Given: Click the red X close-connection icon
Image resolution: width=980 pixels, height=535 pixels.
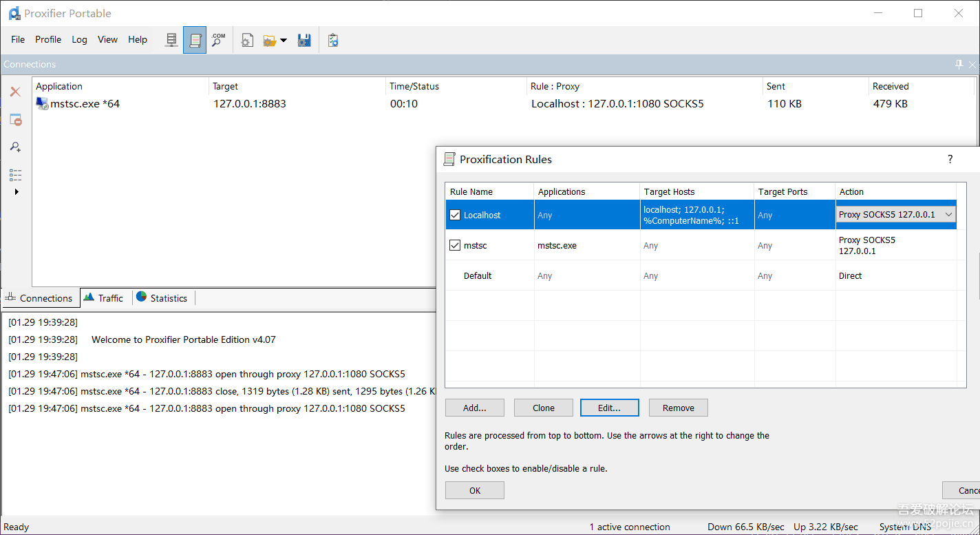Looking at the screenshot, I should click(x=15, y=92).
